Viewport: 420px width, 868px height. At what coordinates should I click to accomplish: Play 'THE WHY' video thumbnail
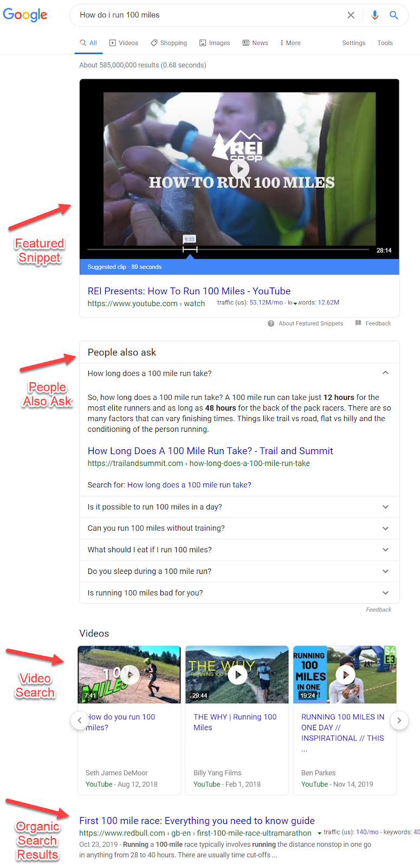click(x=237, y=674)
